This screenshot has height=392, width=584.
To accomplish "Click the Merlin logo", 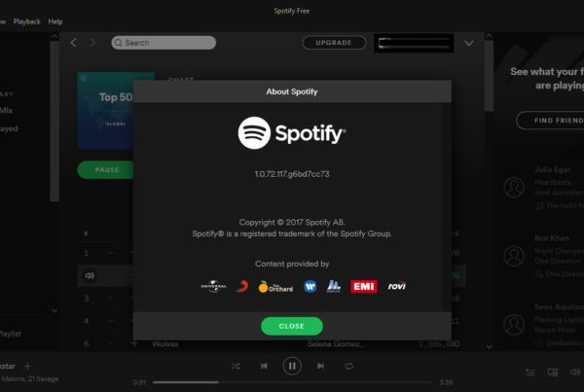I will coord(334,286).
